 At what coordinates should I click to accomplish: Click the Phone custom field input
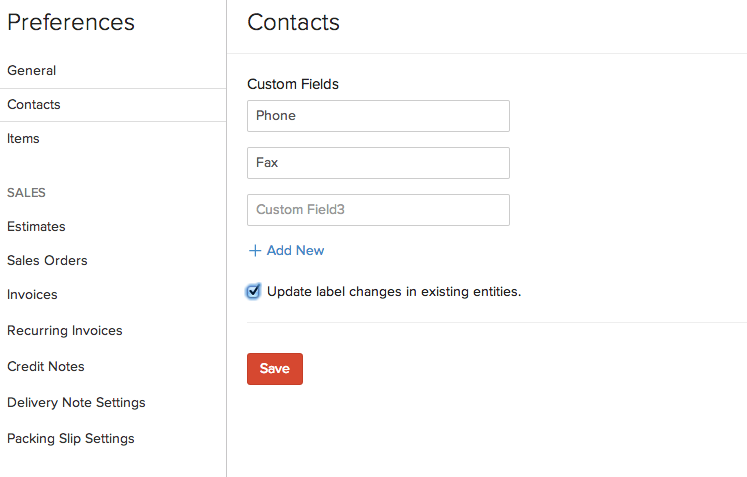378,116
